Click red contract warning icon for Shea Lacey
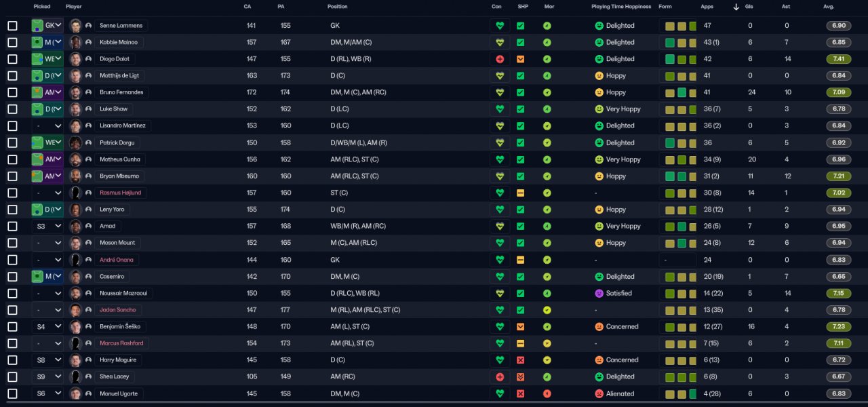This screenshot has width=868, height=407. (x=500, y=376)
